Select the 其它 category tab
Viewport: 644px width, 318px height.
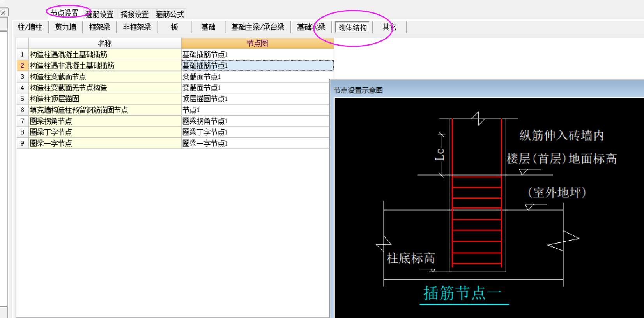click(x=389, y=27)
